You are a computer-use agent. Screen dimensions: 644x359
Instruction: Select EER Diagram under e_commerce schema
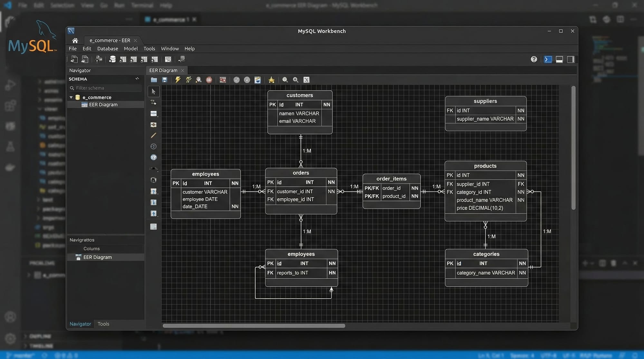[x=103, y=105]
